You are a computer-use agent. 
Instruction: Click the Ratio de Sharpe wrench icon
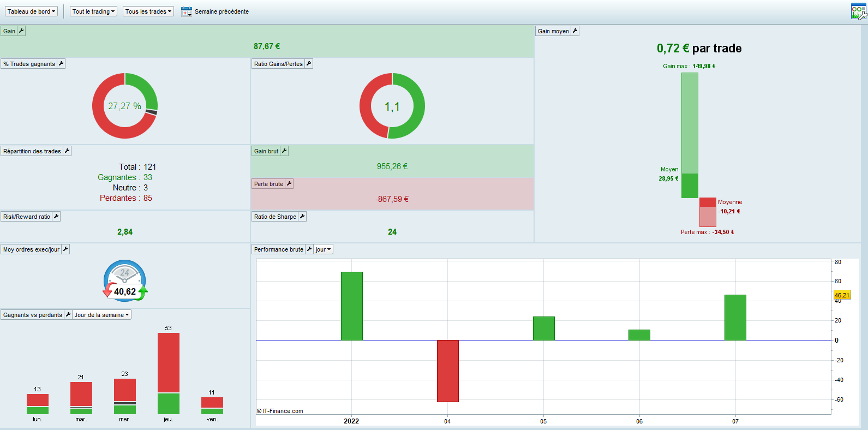[302, 217]
